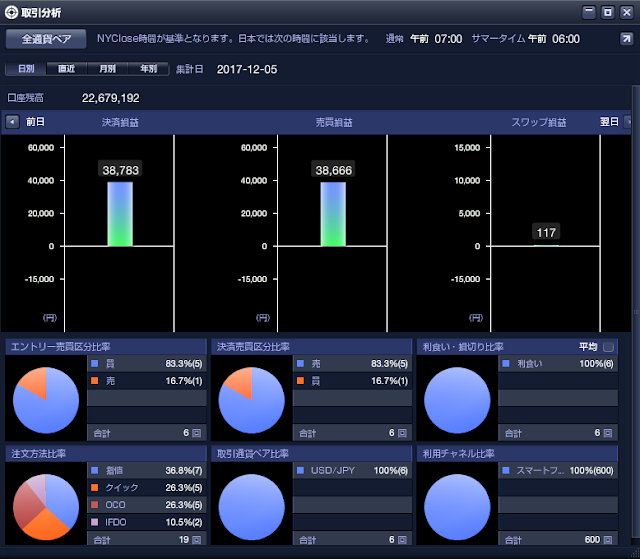
Task: Click the 117 swap profit value label
Action: click(546, 233)
